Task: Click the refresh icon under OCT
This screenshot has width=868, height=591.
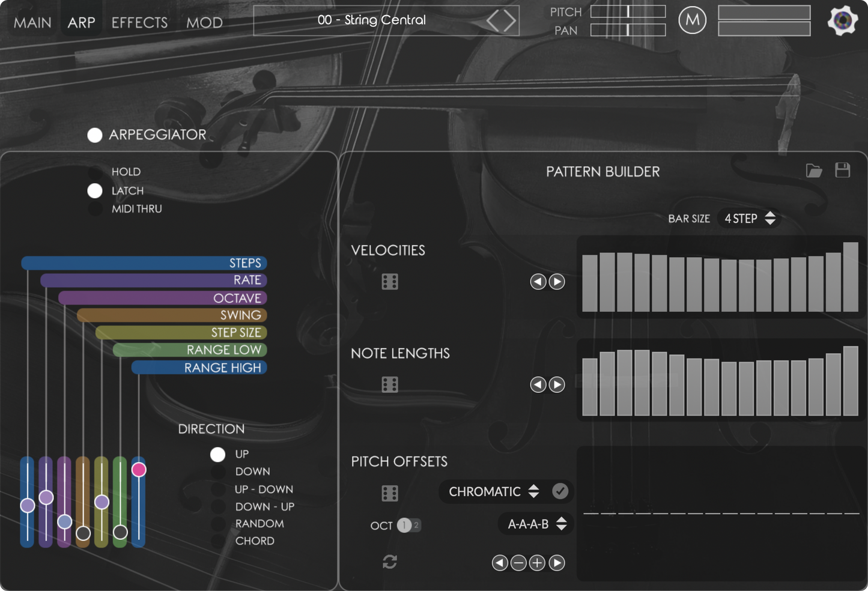Action: tap(390, 562)
